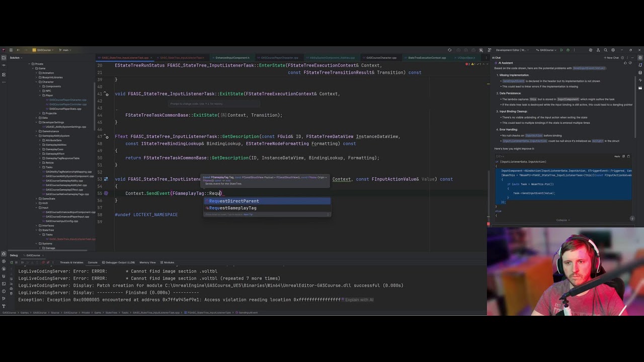The width and height of the screenshot is (644, 362).
Task: Click Collapse on AI code snippet
Action: (562, 220)
